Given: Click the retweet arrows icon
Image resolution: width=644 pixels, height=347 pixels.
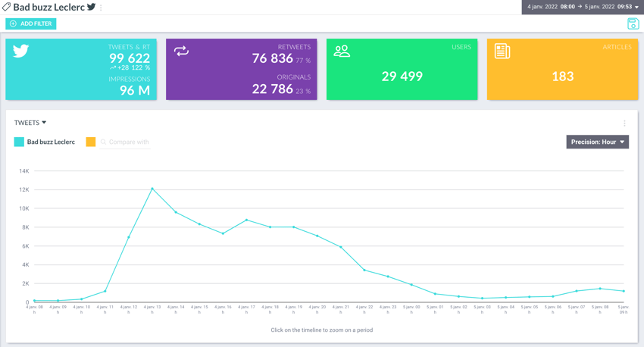Looking at the screenshot, I should click(181, 51).
